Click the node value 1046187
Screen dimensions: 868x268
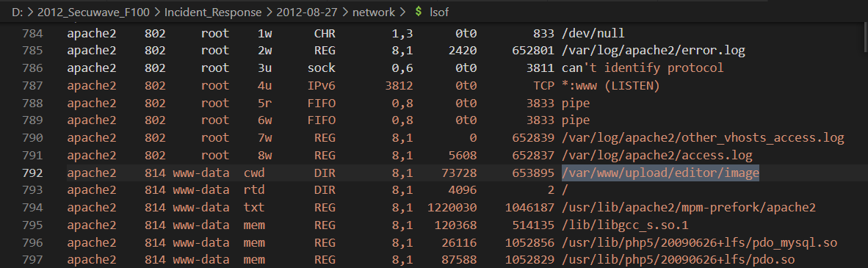[x=529, y=209]
